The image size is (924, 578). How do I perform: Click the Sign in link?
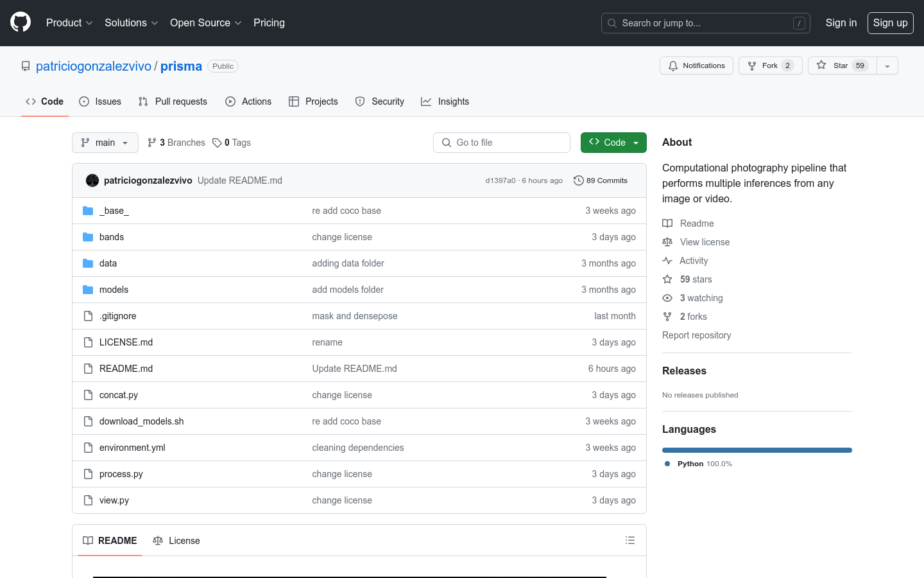[x=841, y=22]
